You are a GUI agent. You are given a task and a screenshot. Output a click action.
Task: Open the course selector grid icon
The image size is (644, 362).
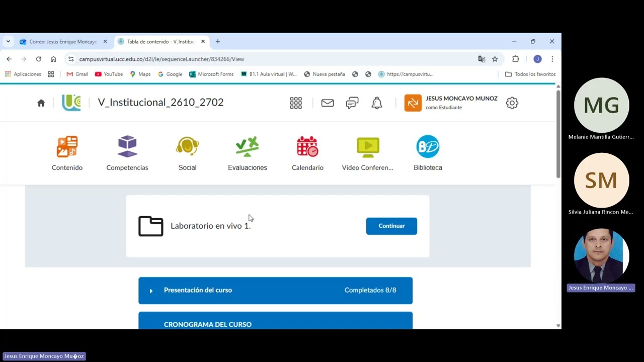[x=296, y=103]
